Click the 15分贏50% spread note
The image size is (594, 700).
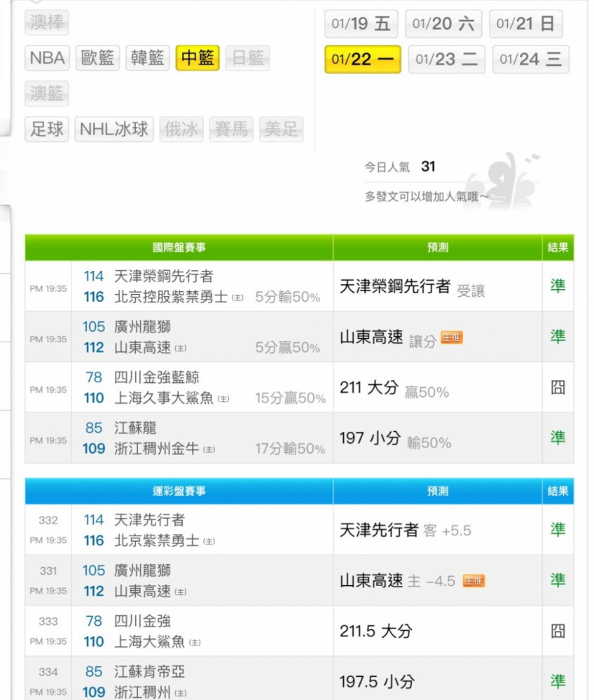pyautogui.click(x=290, y=398)
